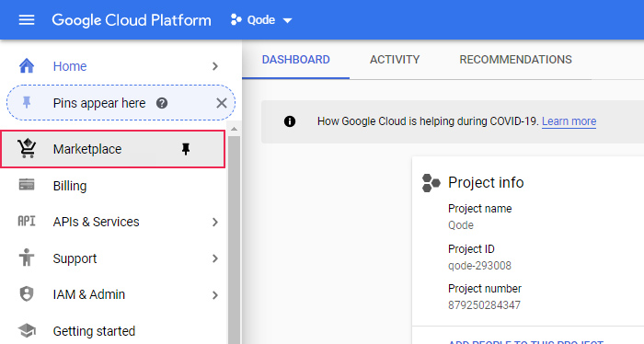Select the project name value Qode

tap(460, 225)
